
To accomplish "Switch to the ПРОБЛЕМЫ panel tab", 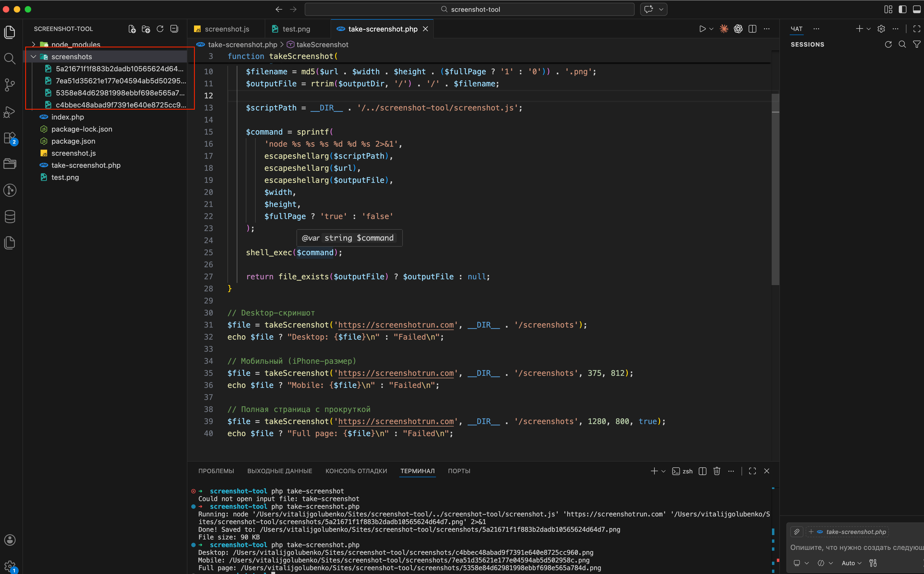I will [x=216, y=471].
